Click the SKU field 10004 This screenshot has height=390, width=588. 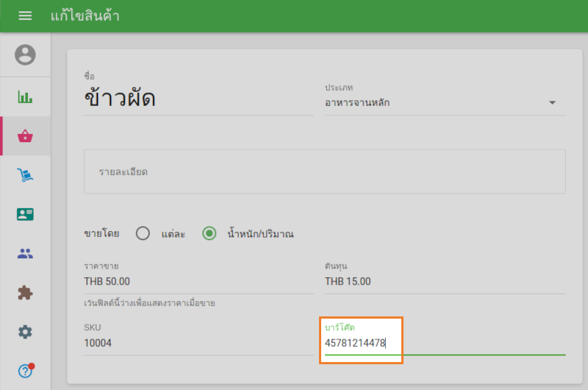[x=198, y=343]
